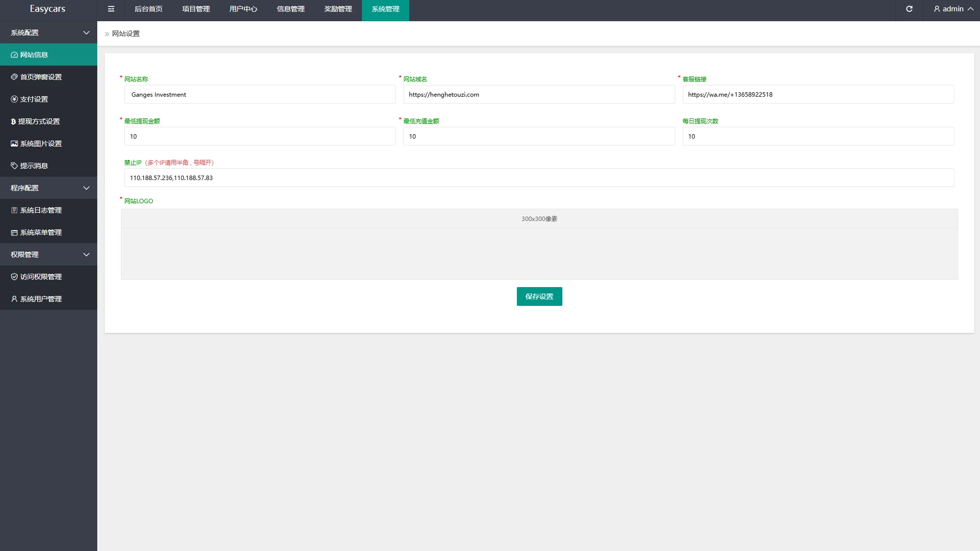Open 访问权限管理 shield icon item
980x551 pixels.
click(41, 277)
